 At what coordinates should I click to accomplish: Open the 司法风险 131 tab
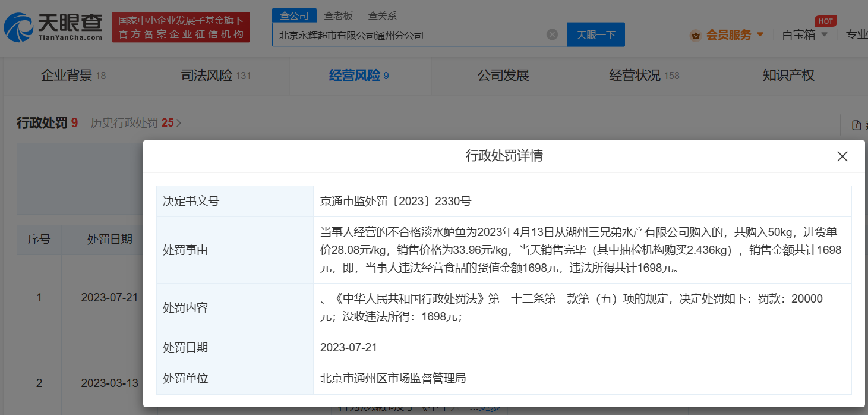click(216, 76)
